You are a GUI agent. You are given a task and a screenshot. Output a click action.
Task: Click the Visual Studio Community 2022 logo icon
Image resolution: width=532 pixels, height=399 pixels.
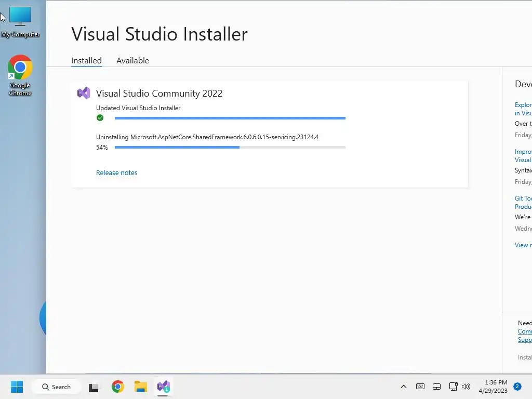[x=84, y=93]
